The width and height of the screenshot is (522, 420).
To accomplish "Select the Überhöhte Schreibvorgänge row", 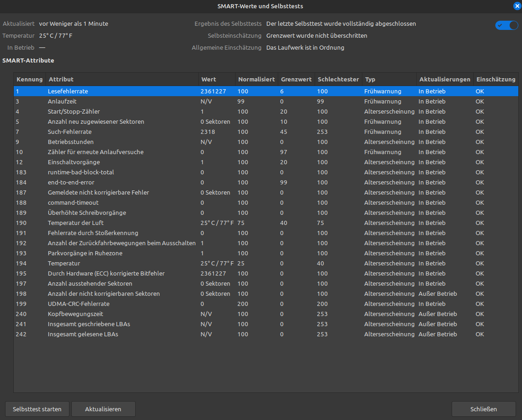I will coord(266,213).
